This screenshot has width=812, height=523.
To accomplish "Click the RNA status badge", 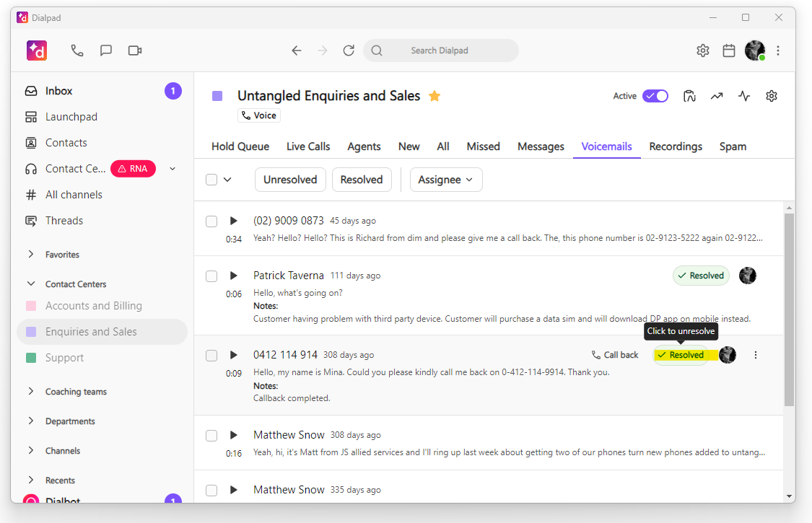I will [133, 168].
